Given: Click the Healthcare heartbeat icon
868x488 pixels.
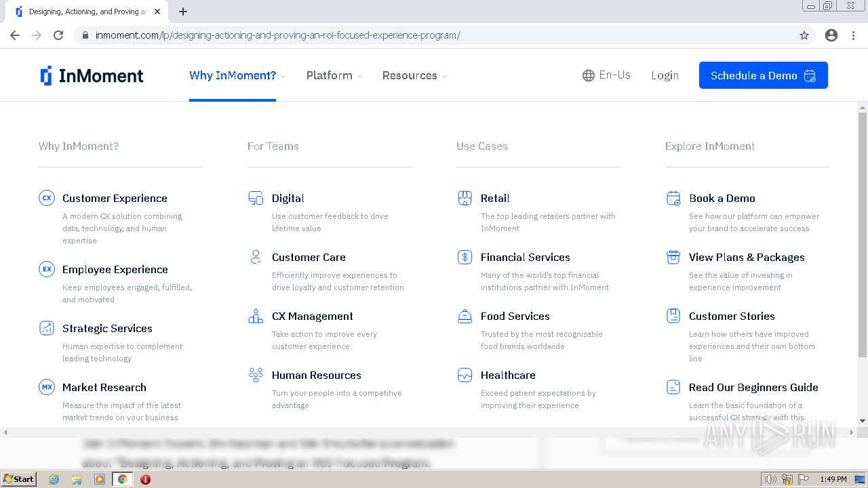Looking at the screenshot, I should (465, 375).
